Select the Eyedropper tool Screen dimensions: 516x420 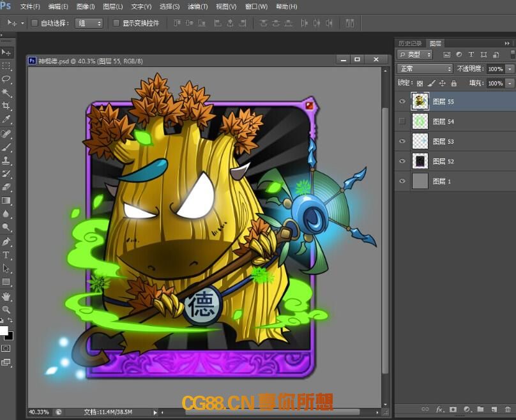click(x=6, y=119)
